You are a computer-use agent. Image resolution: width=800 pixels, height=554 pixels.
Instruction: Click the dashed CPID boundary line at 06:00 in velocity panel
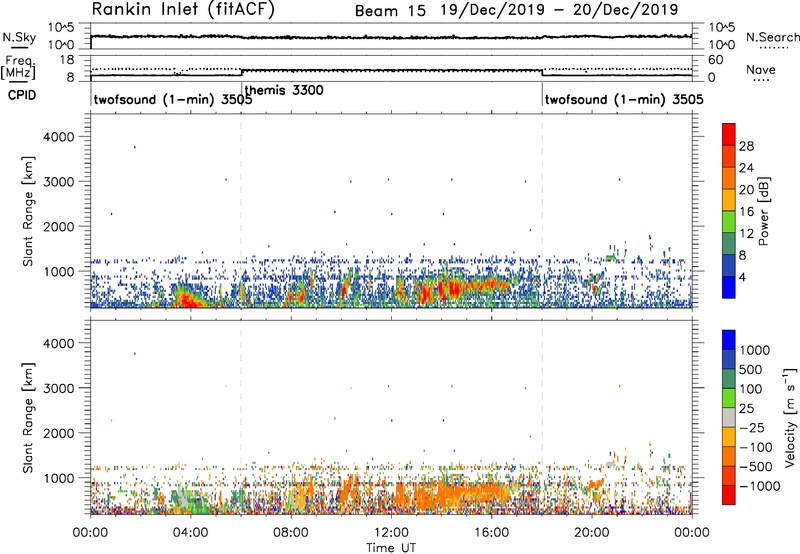241,417
